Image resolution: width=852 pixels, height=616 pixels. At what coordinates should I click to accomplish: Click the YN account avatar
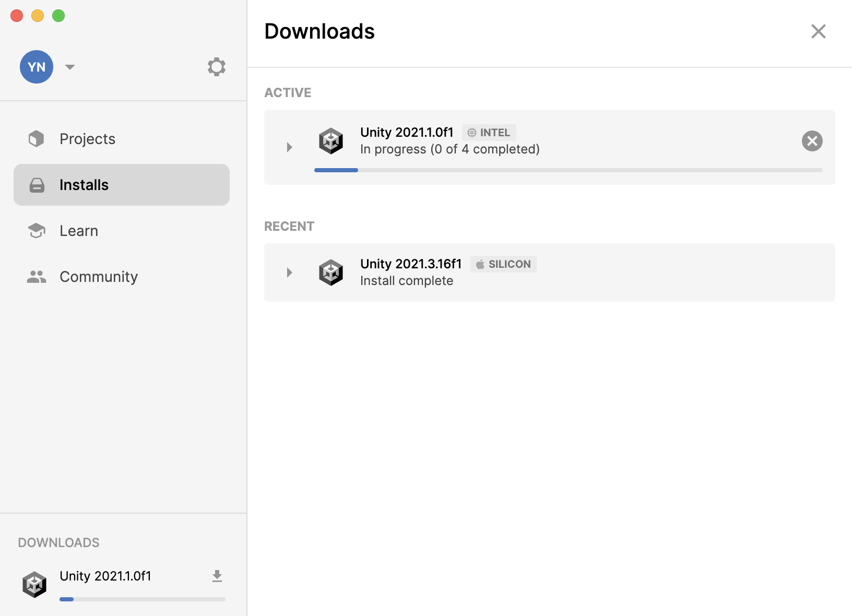pyautogui.click(x=37, y=67)
